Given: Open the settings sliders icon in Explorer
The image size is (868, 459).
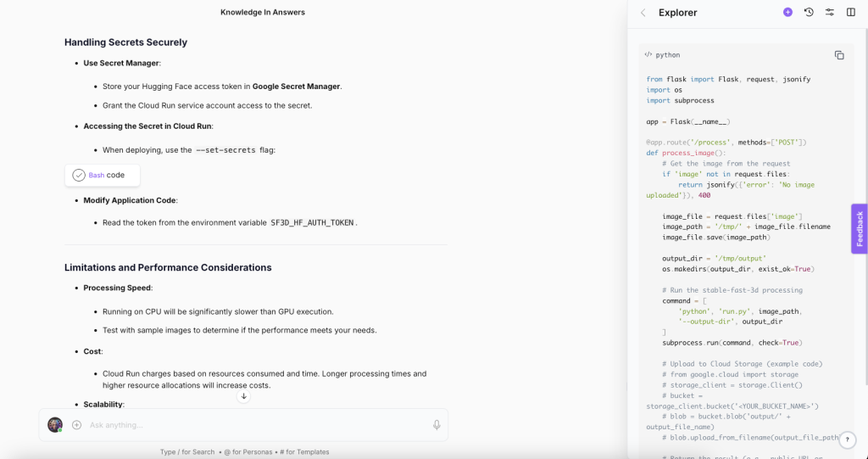Looking at the screenshot, I should click(x=830, y=12).
